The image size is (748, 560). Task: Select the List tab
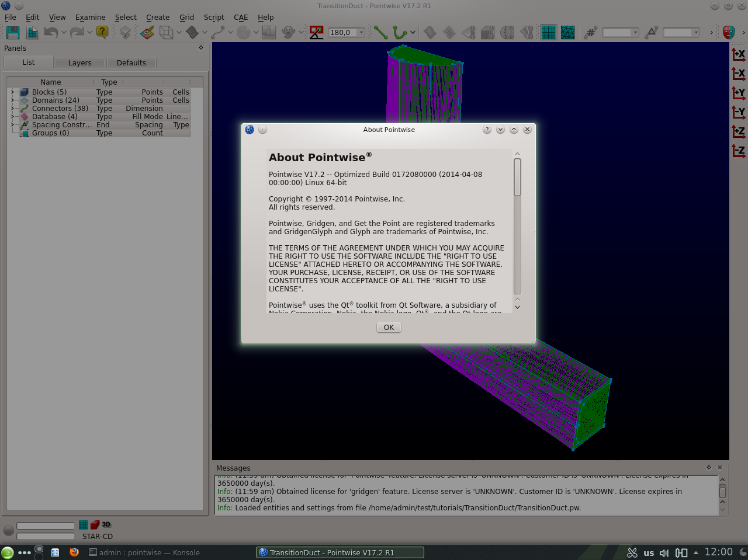(29, 62)
